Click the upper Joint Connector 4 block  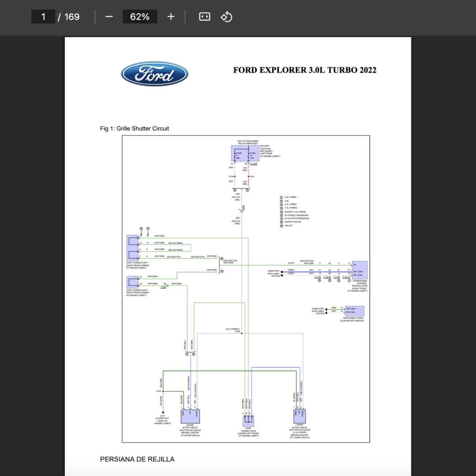click(133, 248)
